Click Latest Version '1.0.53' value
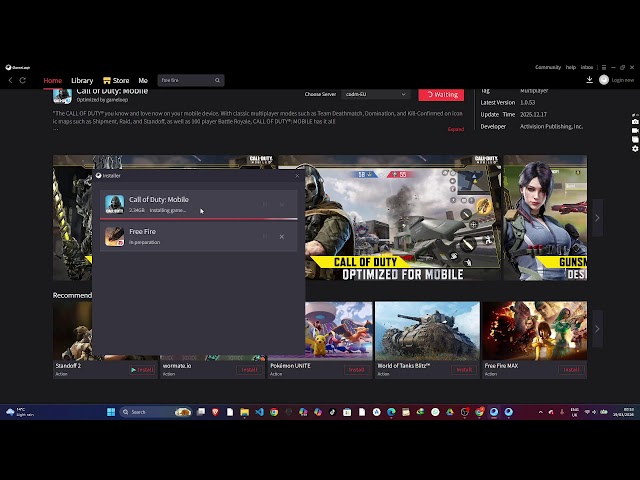The height and width of the screenshot is (480, 640). click(527, 102)
